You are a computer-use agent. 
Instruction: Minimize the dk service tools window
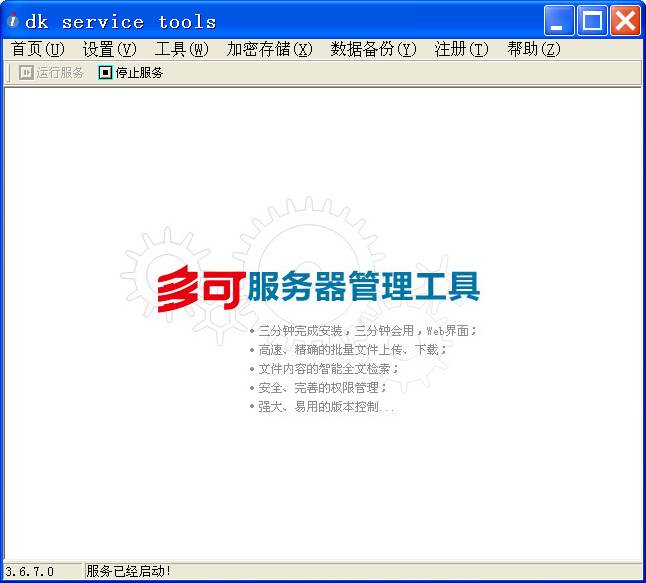pyautogui.click(x=559, y=20)
